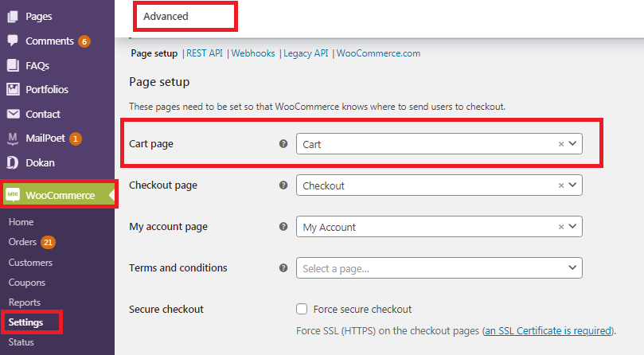Image resolution: width=644 pixels, height=355 pixels.
Task: Open the Webhooks section
Action: click(x=253, y=53)
